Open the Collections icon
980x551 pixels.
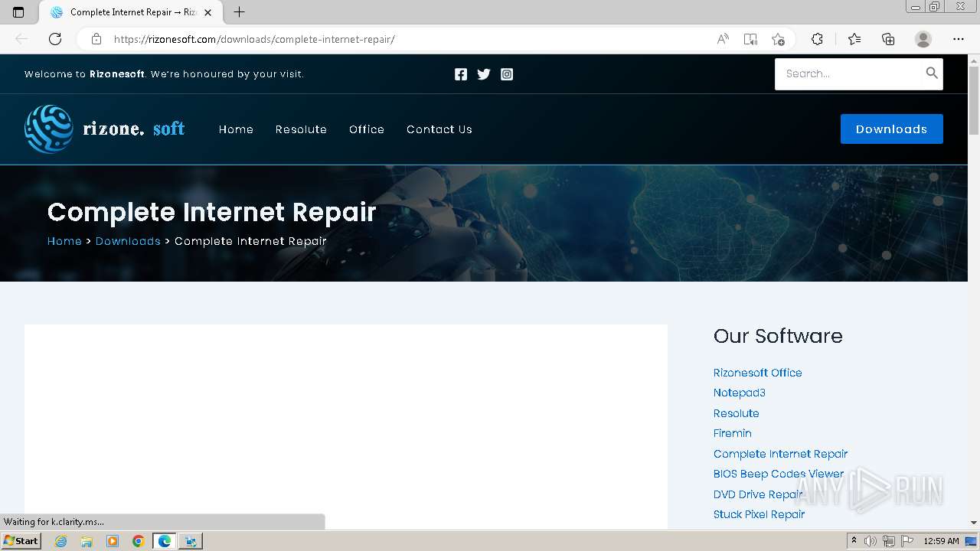coord(888,39)
